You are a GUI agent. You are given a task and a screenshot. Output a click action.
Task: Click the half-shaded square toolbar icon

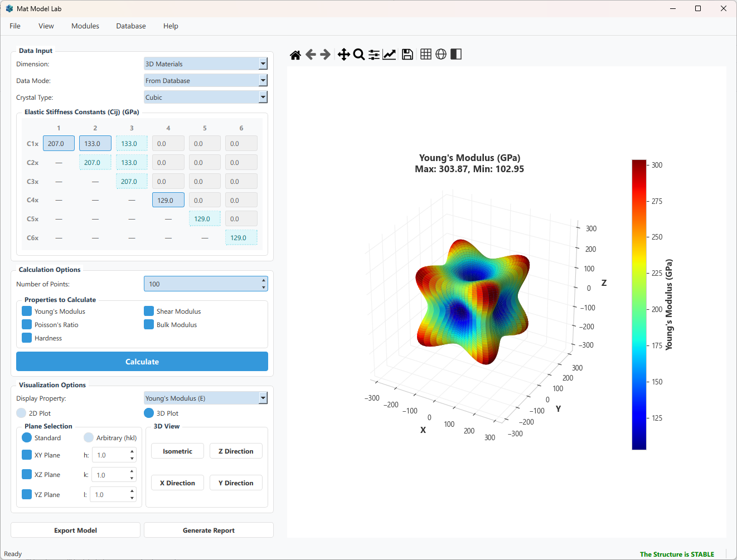click(456, 54)
